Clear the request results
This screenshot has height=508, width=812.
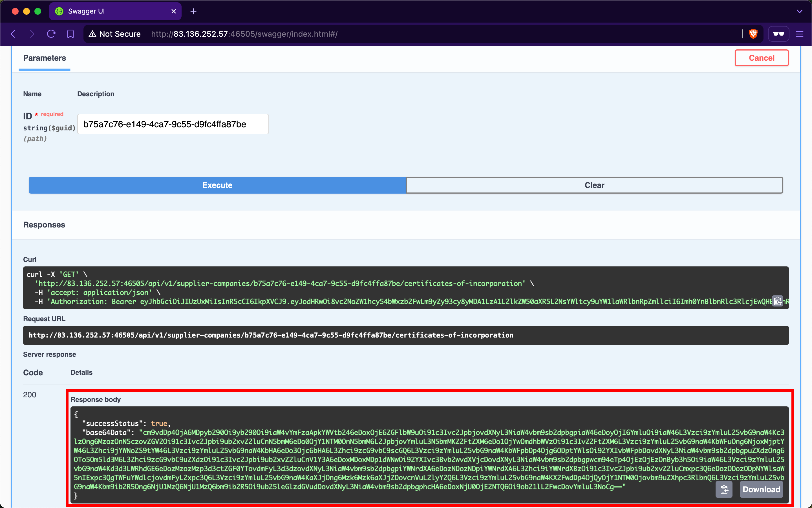(x=594, y=185)
